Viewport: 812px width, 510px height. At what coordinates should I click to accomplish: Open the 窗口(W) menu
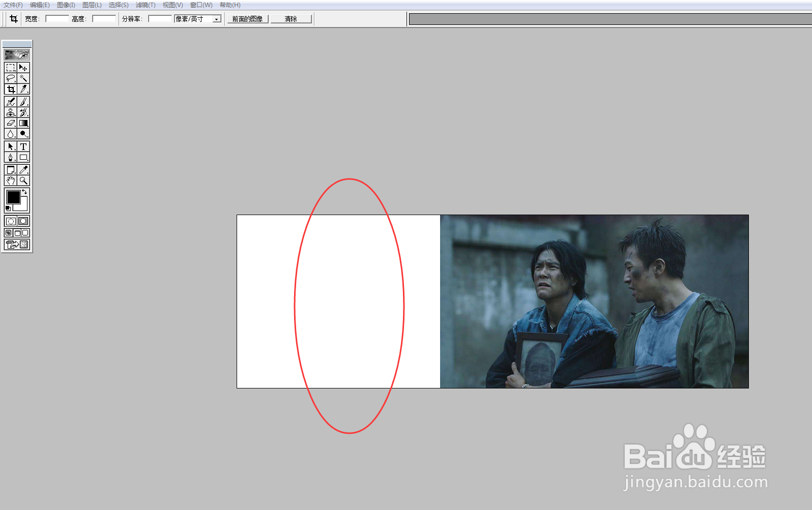click(201, 5)
